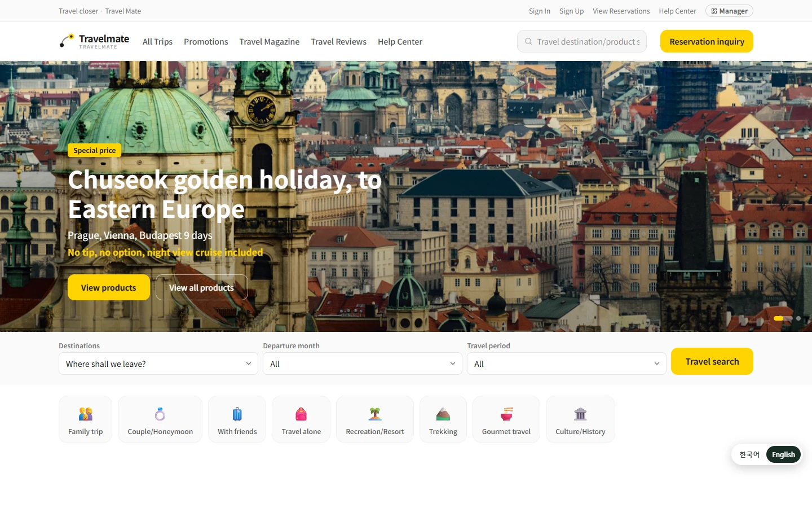Viewport: 812px width, 508px height.
Task: Click the Prague, Vienna, Budapest 9 days text
Action: point(140,235)
